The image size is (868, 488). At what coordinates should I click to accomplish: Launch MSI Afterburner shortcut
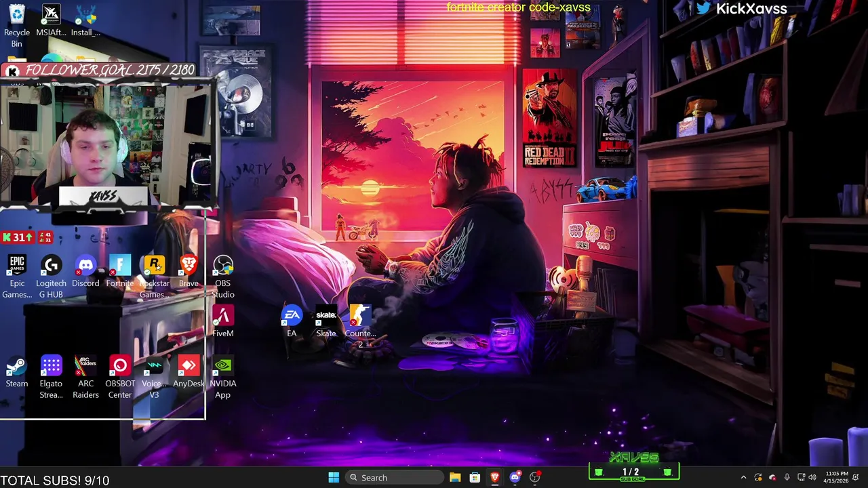click(x=51, y=20)
